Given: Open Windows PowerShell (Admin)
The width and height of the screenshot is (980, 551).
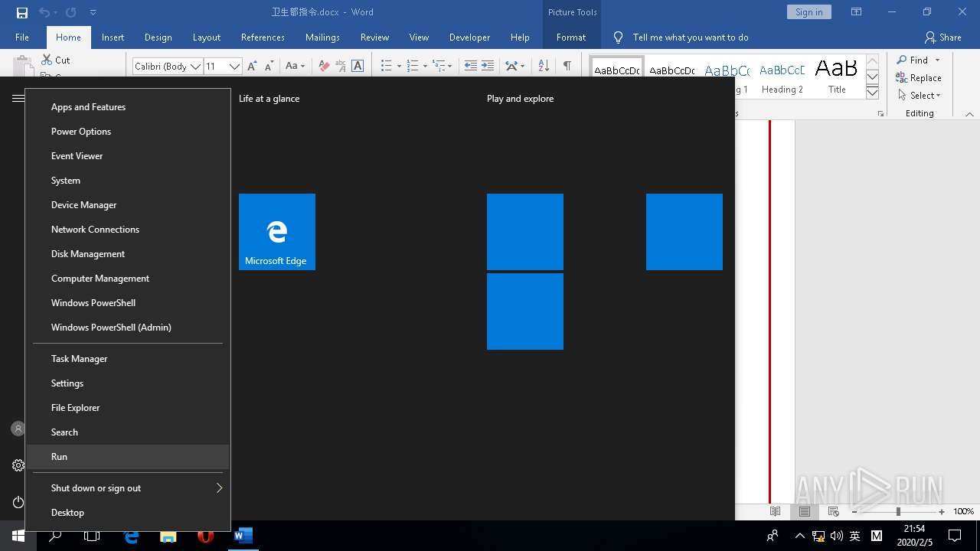Looking at the screenshot, I should tap(128, 328).
